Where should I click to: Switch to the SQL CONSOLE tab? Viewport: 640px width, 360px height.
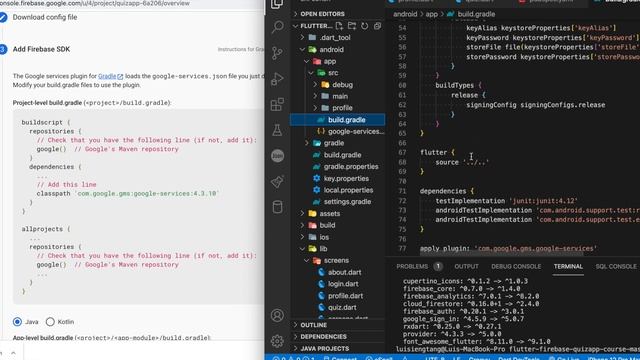pos(616,267)
